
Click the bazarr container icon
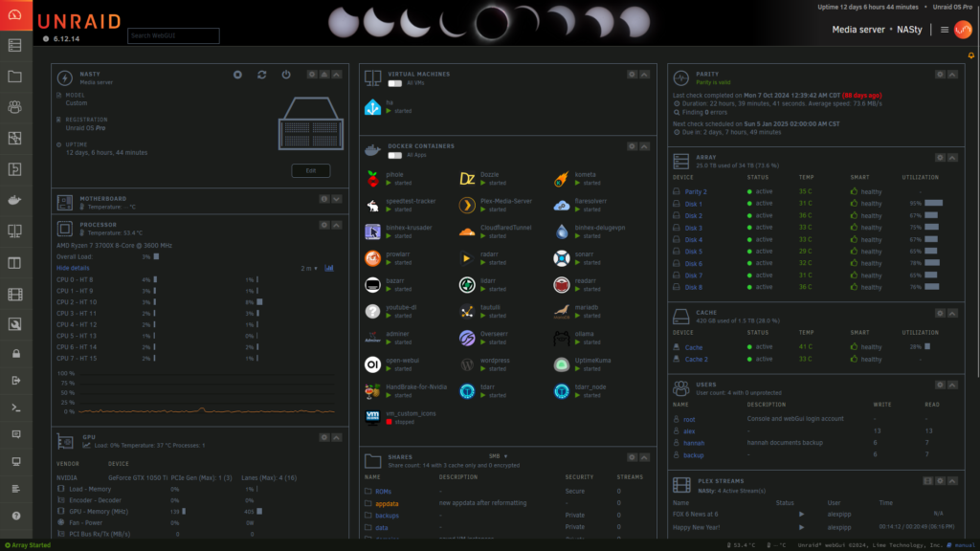pos(372,285)
